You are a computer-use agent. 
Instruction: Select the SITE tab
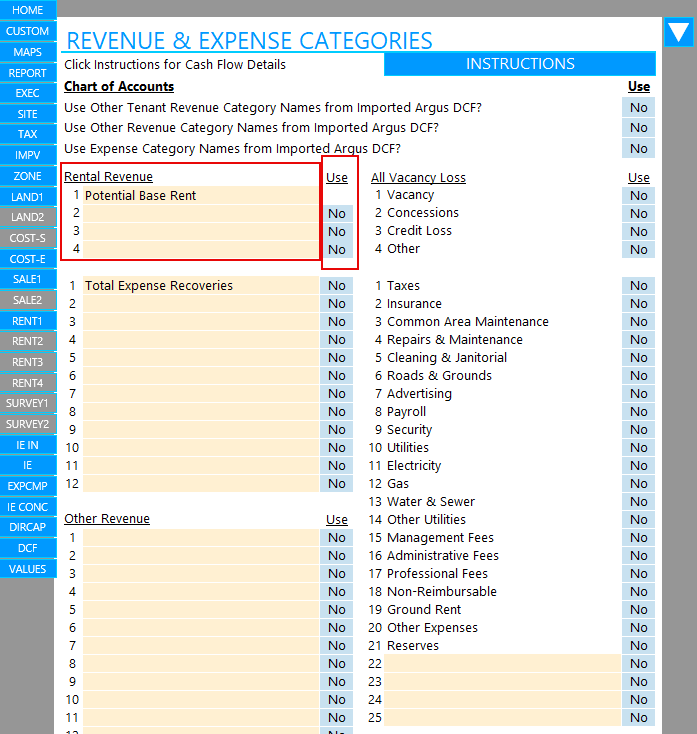(28, 114)
